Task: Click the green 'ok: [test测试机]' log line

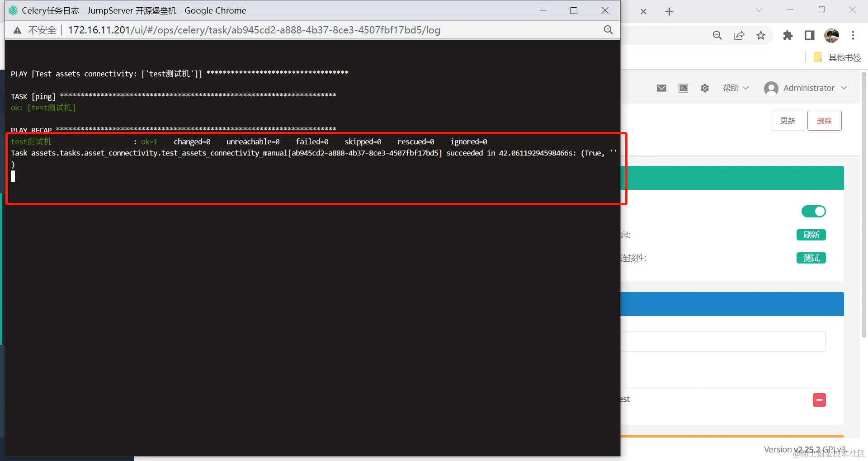Action: click(43, 108)
